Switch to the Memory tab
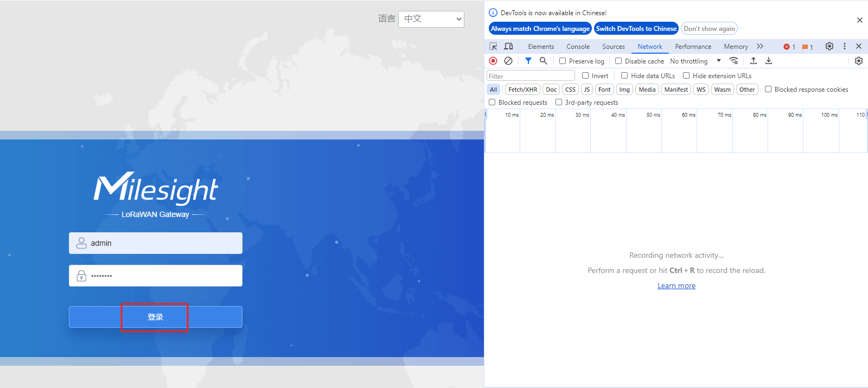 (736, 47)
